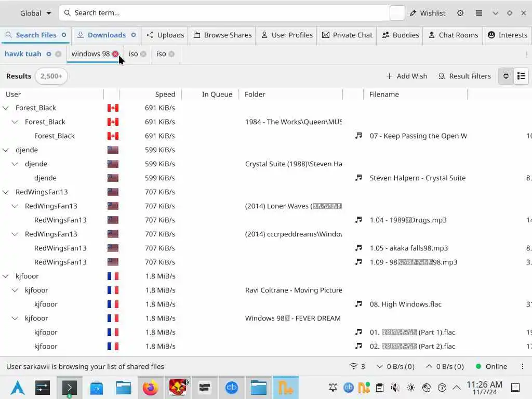Image resolution: width=532 pixels, height=399 pixels.
Task: Toggle the expand-all results tree button
Action: tap(506, 76)
